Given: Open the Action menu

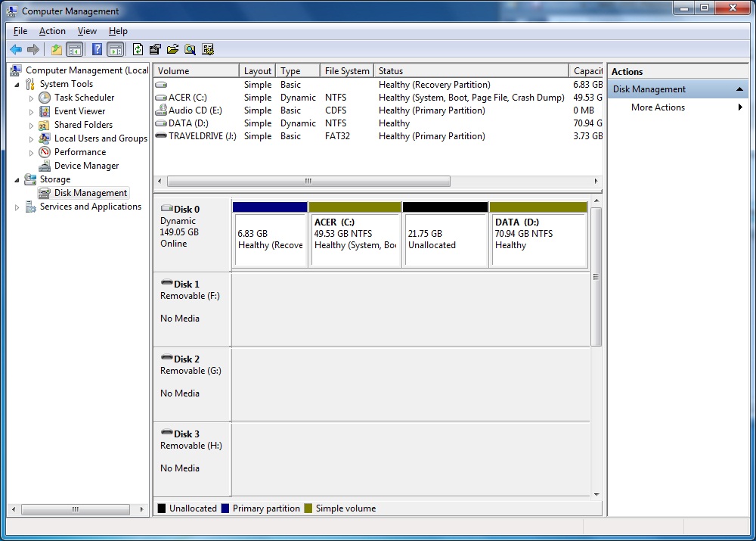Looking at the screenshot, I should [x=52, y=31].
